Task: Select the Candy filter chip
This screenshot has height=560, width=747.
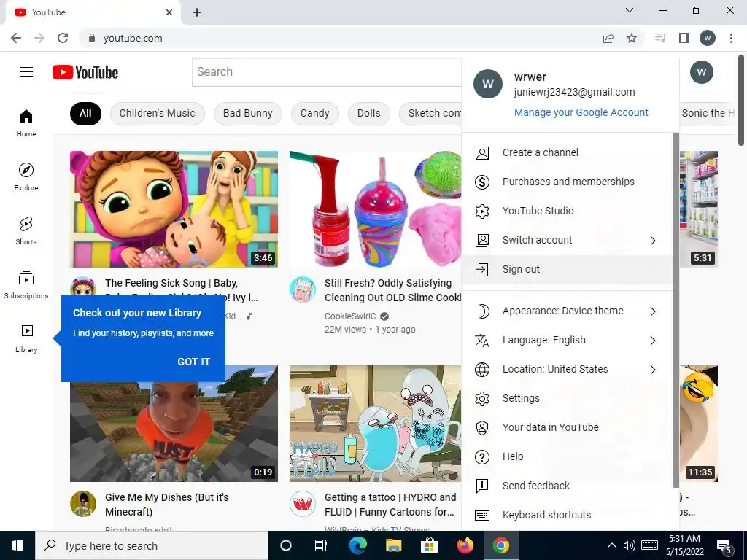Action: pyautogui.click(x=315, y=113)
